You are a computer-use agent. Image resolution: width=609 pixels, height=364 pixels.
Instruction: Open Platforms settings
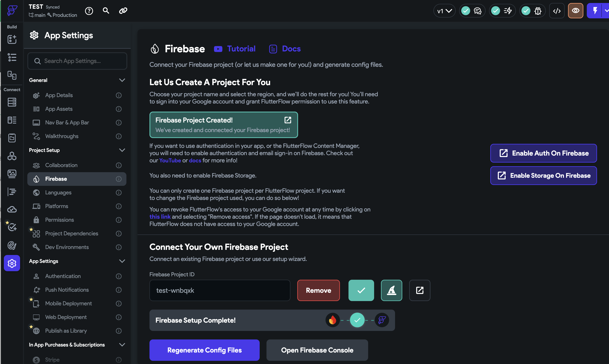click(x=77, y=206)
